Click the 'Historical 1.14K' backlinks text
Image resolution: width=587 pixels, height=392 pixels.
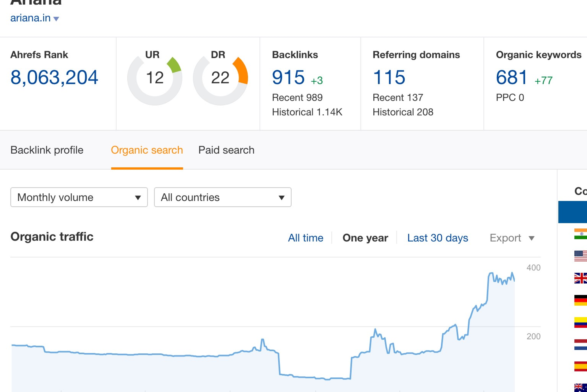307,112
